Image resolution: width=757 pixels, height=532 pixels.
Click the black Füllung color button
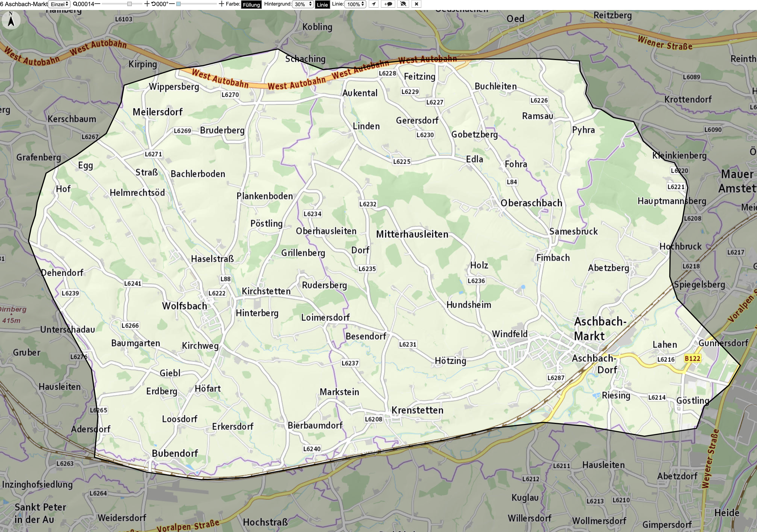coord(251,4)
